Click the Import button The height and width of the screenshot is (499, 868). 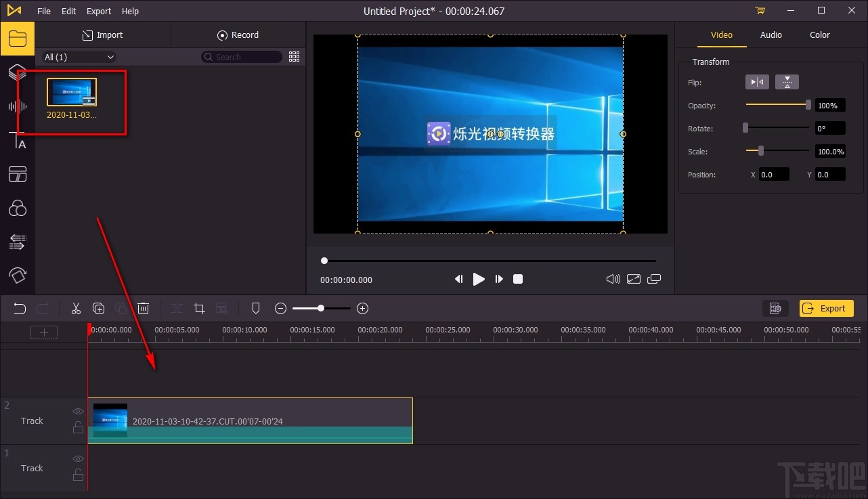point(103,35)
